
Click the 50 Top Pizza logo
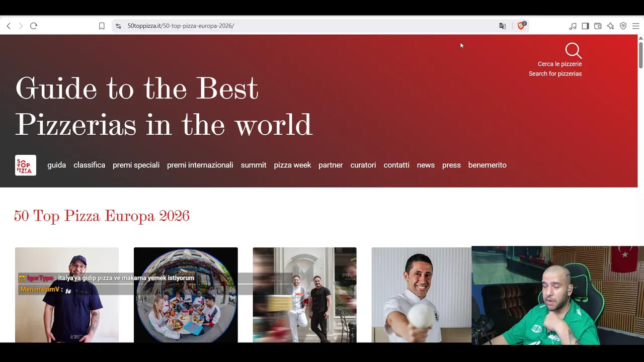click(26, 165)
